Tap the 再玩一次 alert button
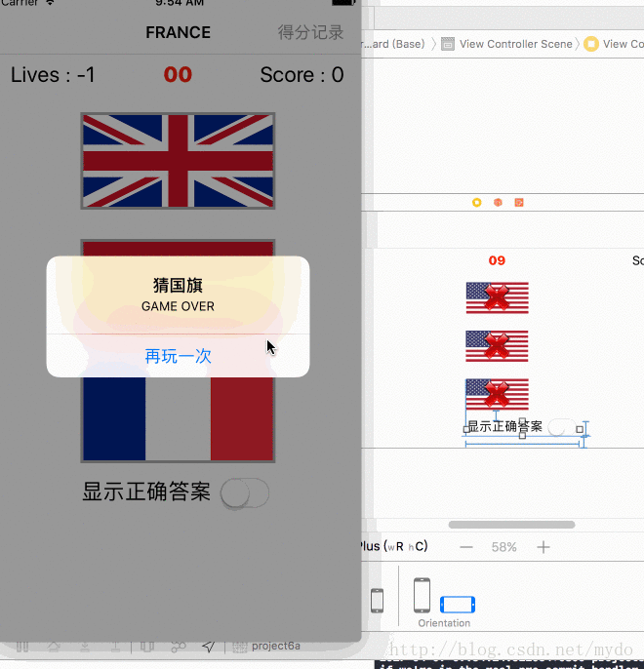The height and width of the screenshot is (669, 644). coord(178,356)
